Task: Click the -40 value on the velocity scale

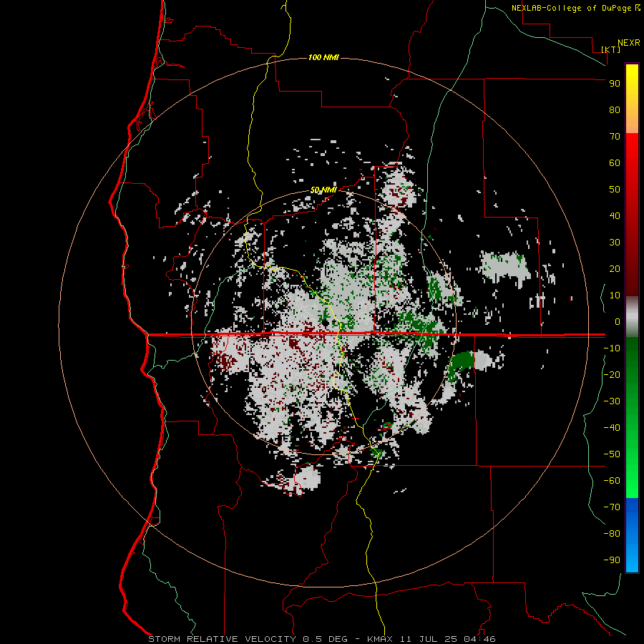Action: coord(612,428)
